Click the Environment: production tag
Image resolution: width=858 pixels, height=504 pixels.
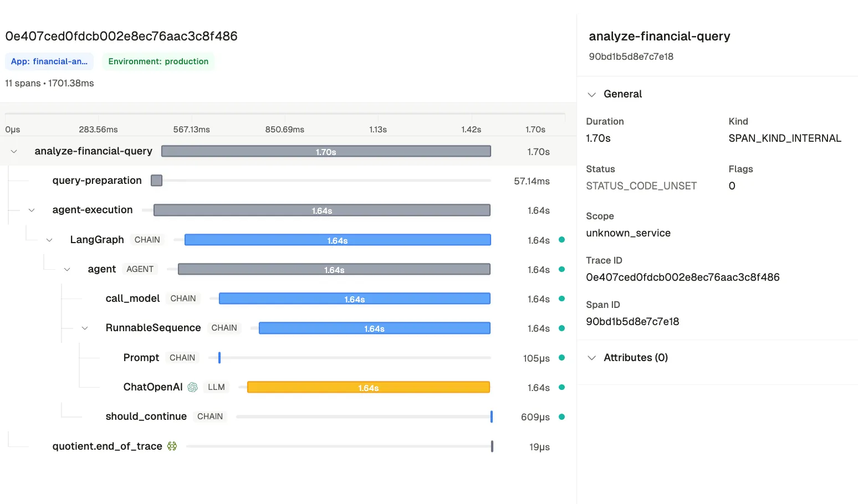click(x=159, y=61)
